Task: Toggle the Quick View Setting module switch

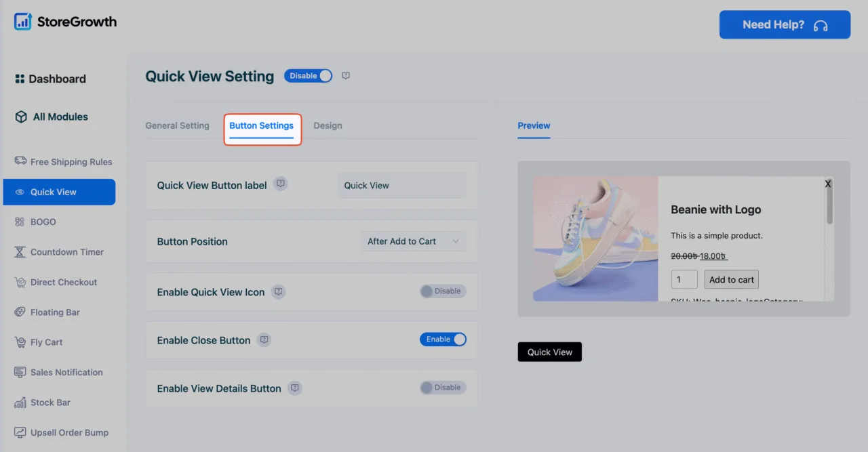Action: [309, 76]
